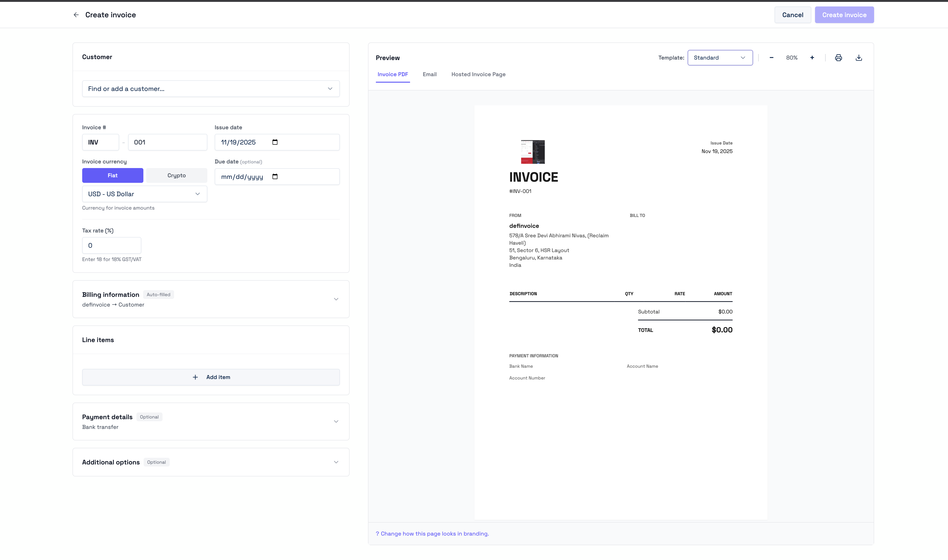Click the back arrow next to Create invoice
This screenshot has height=560, width=948.
click(x=76, y=14)
